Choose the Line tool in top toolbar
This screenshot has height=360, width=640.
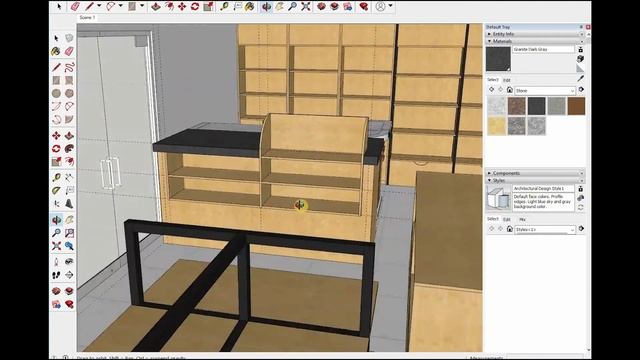(89, 6)
